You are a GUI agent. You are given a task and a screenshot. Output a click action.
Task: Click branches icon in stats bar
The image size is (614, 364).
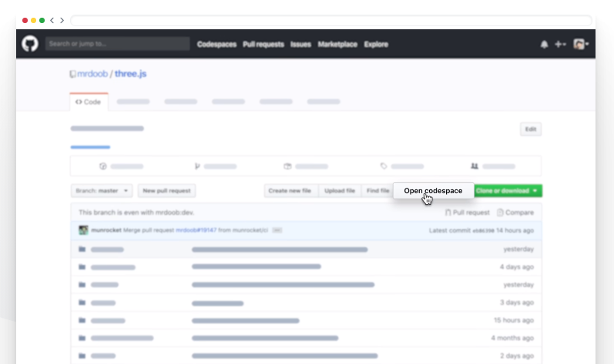click(197, 166)
